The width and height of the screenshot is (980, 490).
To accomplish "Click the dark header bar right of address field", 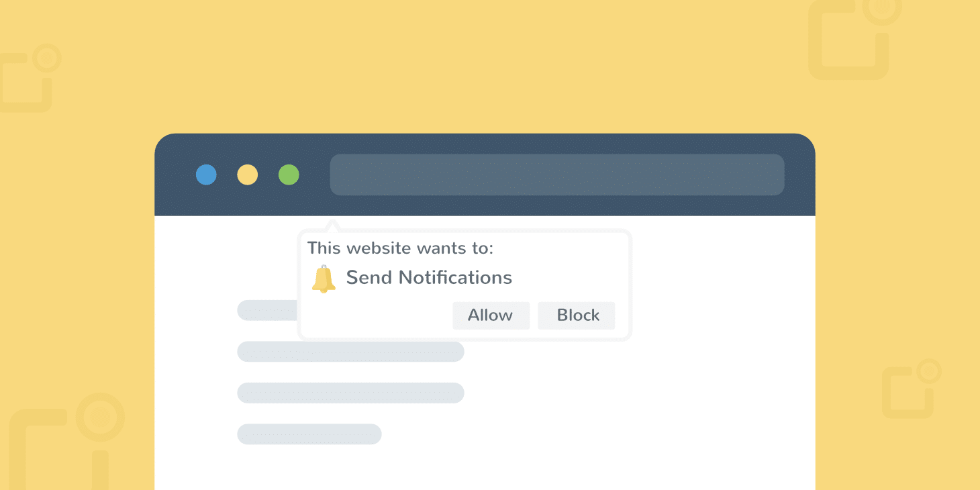I will 799,175.
